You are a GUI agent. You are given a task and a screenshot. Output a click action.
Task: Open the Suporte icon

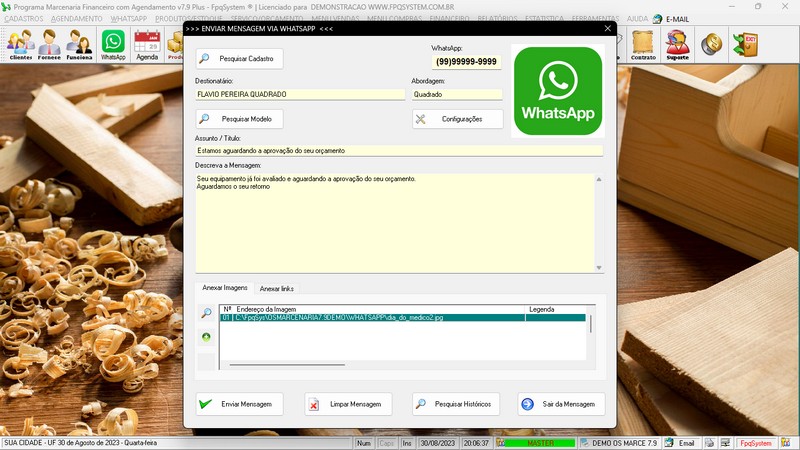[678, 44]
